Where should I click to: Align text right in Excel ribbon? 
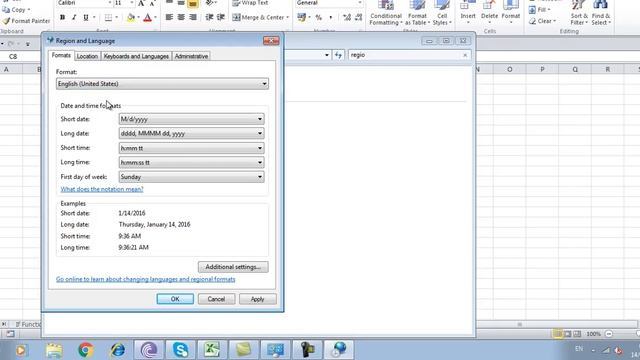coord(193,17)
